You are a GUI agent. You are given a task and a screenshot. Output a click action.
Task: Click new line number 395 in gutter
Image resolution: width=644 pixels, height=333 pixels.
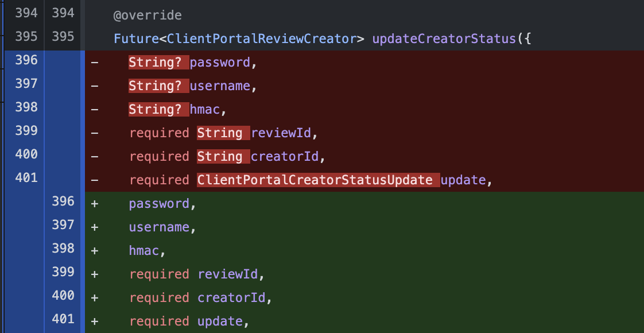63,37
